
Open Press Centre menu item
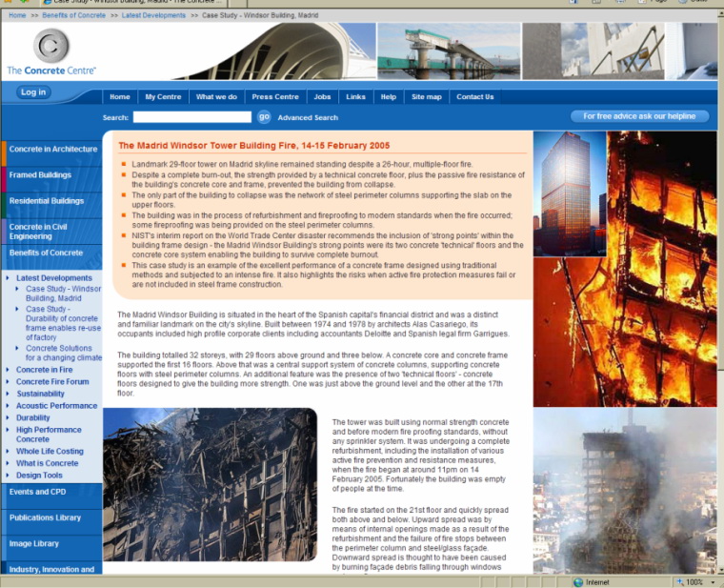click(x=275, y=97)
